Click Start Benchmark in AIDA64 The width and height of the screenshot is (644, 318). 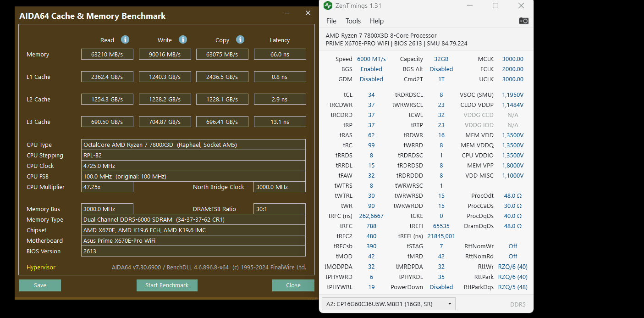167,285
